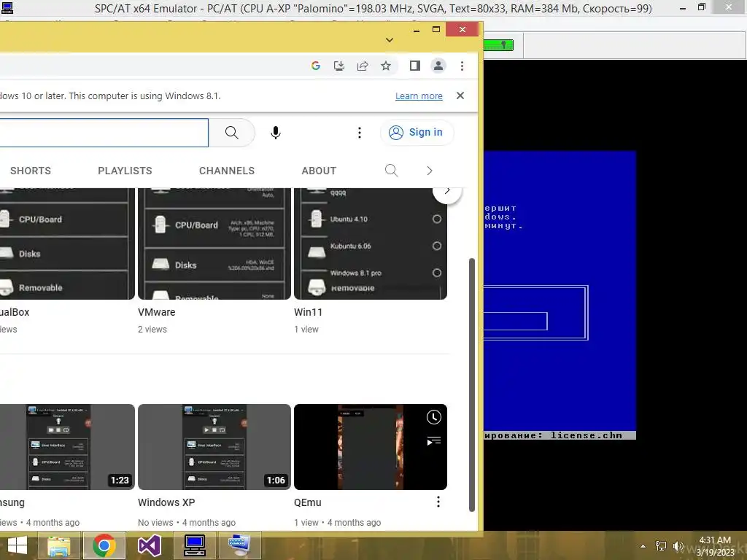Open the VMware video thumbnail
The height and width of the screenshot is (560, 747).
214,244
